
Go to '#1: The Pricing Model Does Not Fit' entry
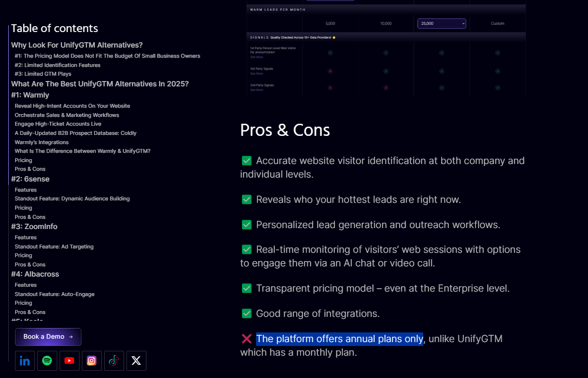click(107, 56)
